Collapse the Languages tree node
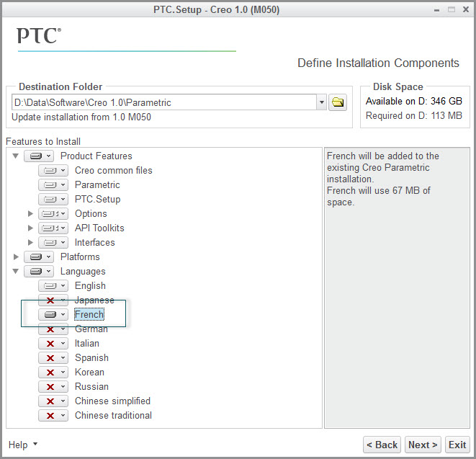Screen dimensions: 476x459 click(15, 271)
